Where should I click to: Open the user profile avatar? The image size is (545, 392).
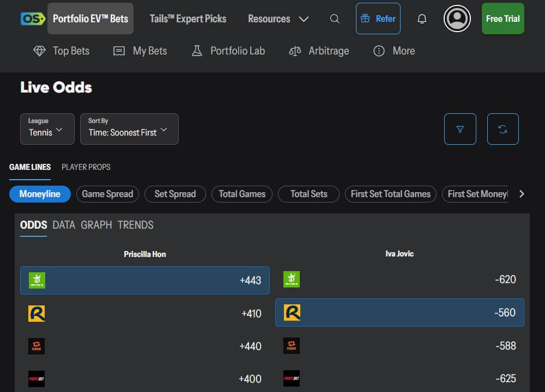(x=457, y=19)
